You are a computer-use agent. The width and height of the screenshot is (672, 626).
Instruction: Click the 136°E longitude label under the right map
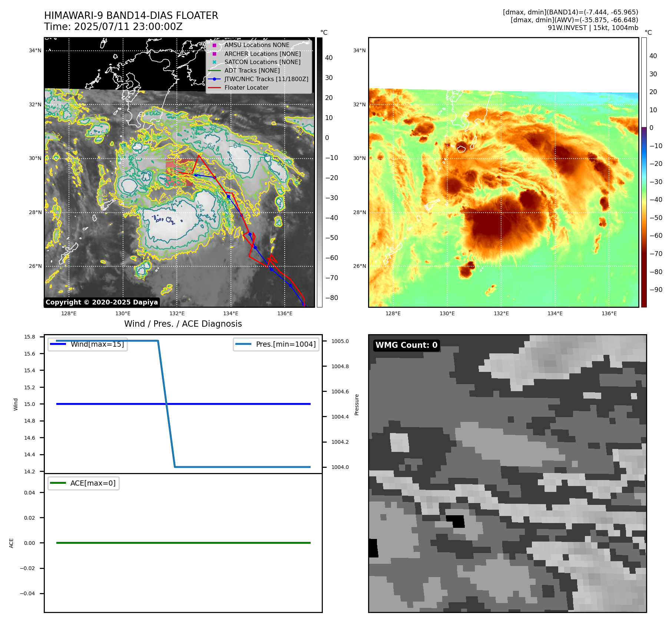pos(609,313)
